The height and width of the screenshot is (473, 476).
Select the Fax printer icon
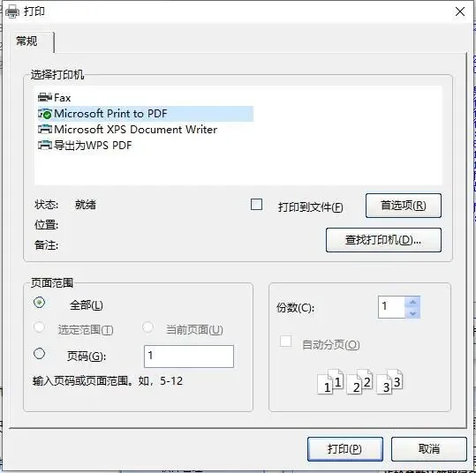pyautogui.click(x=45, y=97)
